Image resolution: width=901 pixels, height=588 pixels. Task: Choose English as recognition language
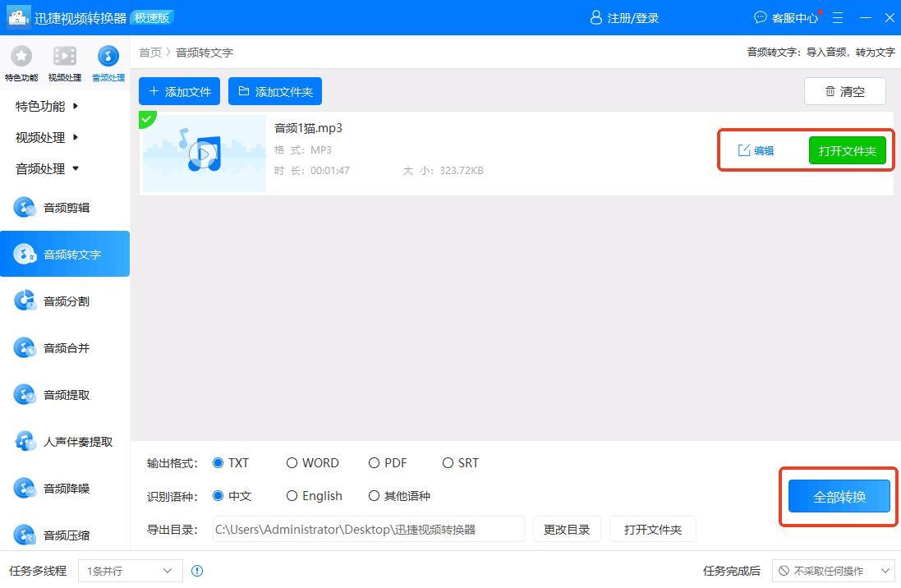(292, 496)
